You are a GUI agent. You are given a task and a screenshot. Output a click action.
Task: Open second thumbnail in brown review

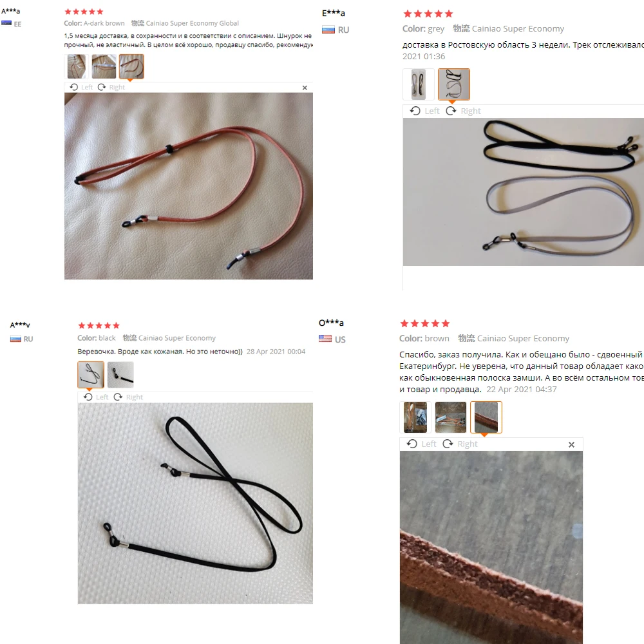coord(451,417)
